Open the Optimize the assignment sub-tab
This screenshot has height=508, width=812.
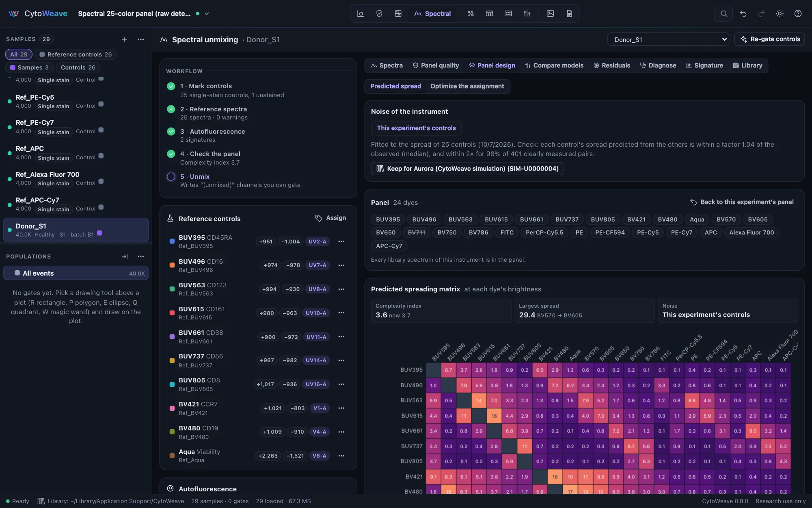[467, 86]
